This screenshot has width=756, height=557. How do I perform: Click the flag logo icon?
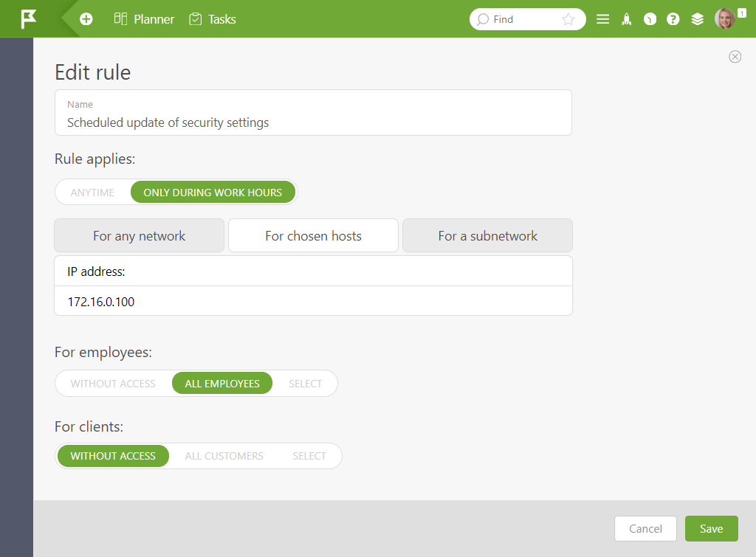[x=29, y=19]
